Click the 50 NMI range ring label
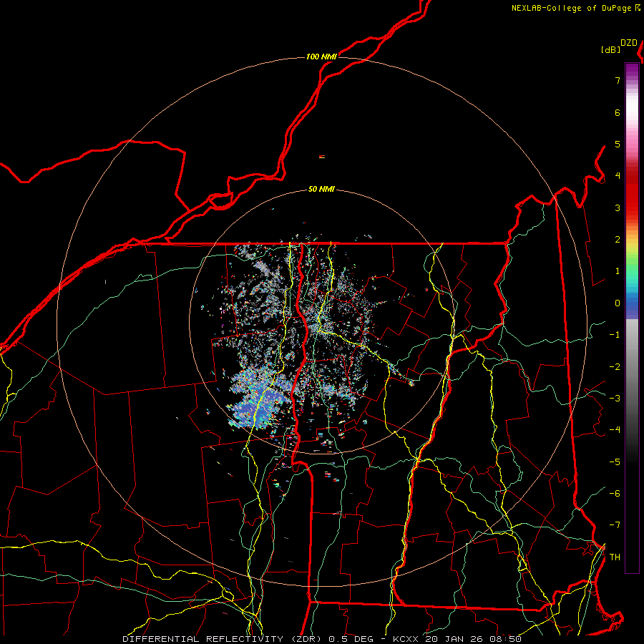The height and width of the screenshot is (644, 644). coord(321,190)
